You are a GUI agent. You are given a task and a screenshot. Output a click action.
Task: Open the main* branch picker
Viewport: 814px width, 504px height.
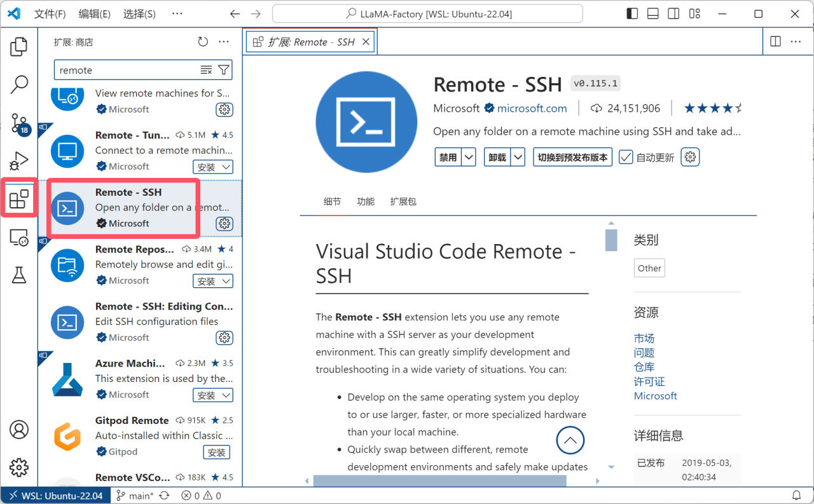click(135, 496)
